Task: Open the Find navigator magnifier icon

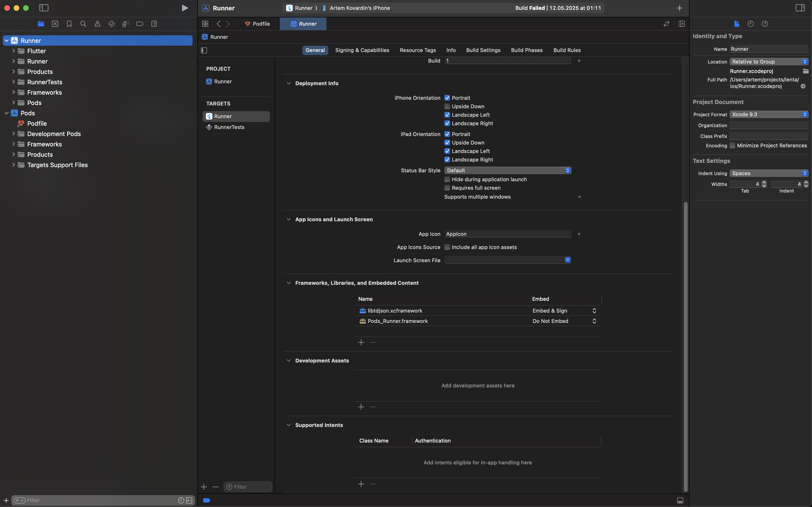Action: point(83,24)
